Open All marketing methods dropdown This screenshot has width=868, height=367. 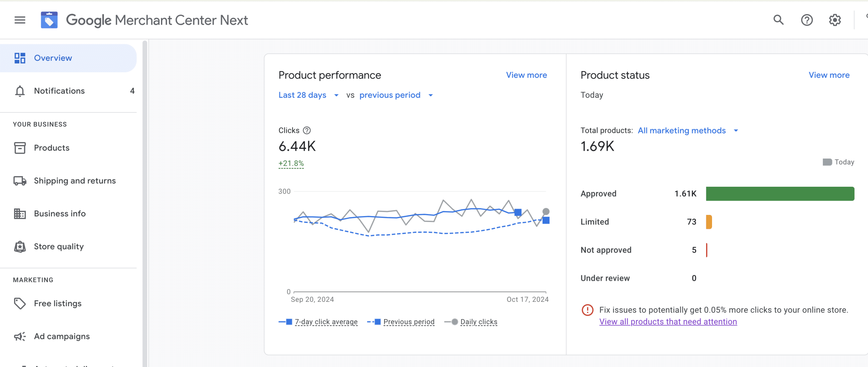[688, 131]
